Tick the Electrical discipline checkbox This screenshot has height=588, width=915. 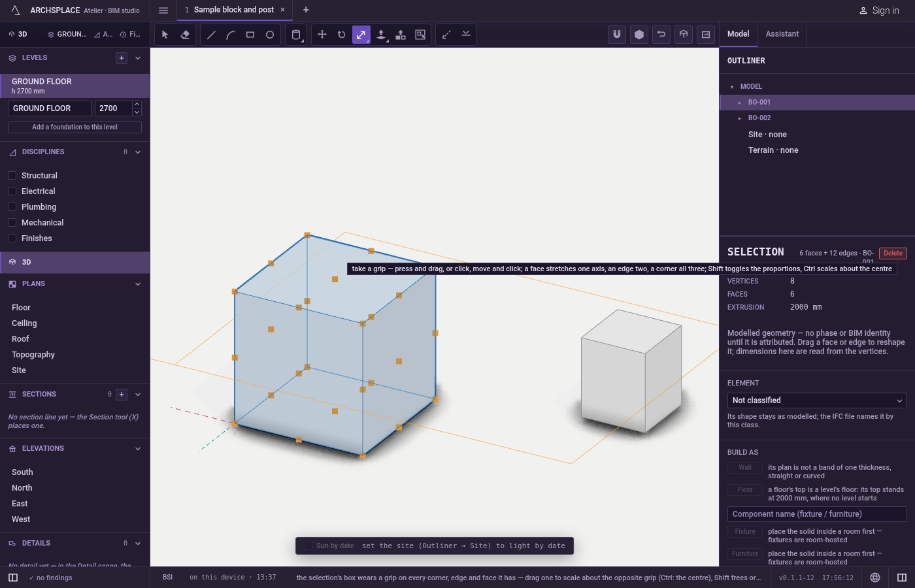pyautogui.click(x=12, y=191)
